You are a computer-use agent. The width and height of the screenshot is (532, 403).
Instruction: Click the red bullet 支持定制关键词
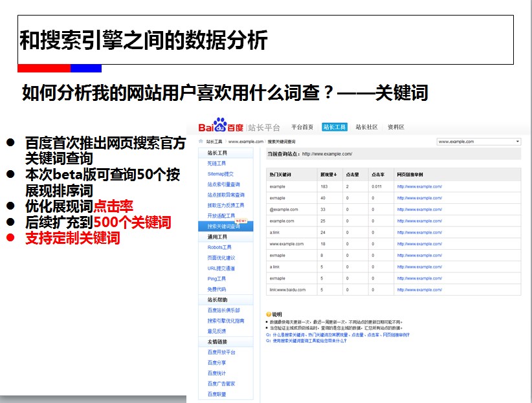pyautogui.click(x=72, y=237)
